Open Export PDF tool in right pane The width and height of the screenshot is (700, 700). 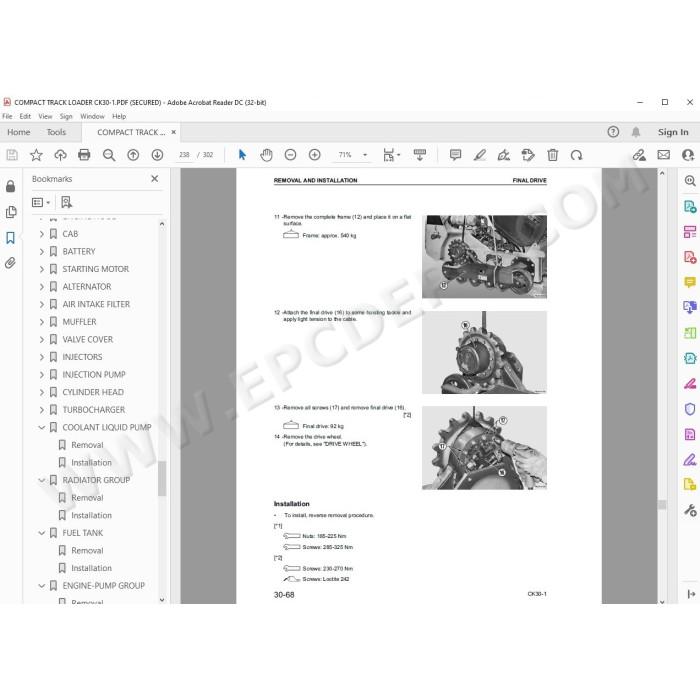tap(690, 206)
